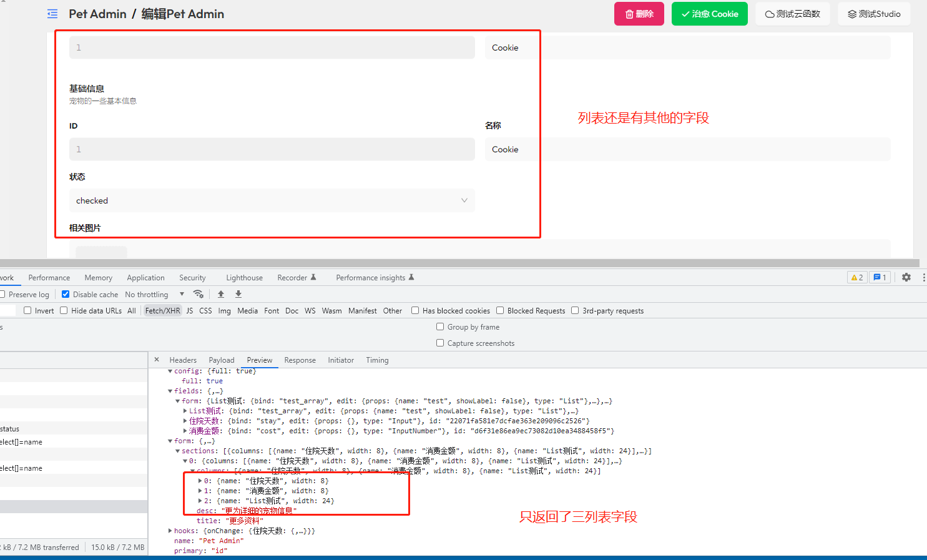Open the Application DevTools panel
The image size is (927, 560).
pyautogui.click(x=145, y=278)
